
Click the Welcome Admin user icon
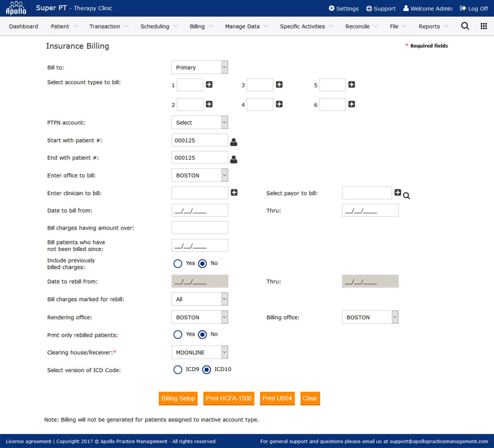click(x=406, y=8)
